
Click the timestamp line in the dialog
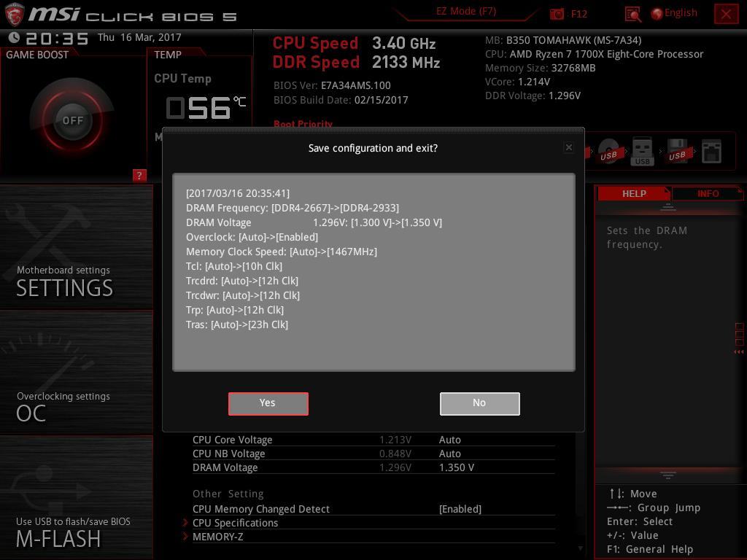pos(238,193)
